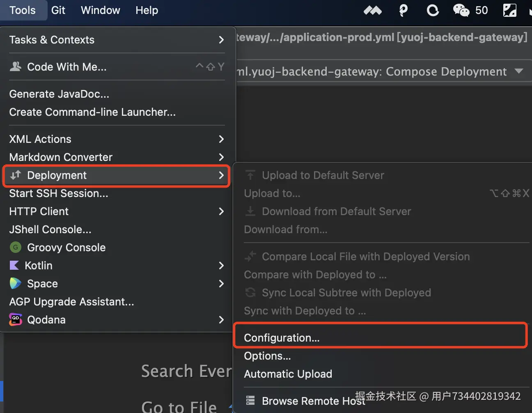
Task: Click the Space logo icon
Action: [x=16, y=283]
